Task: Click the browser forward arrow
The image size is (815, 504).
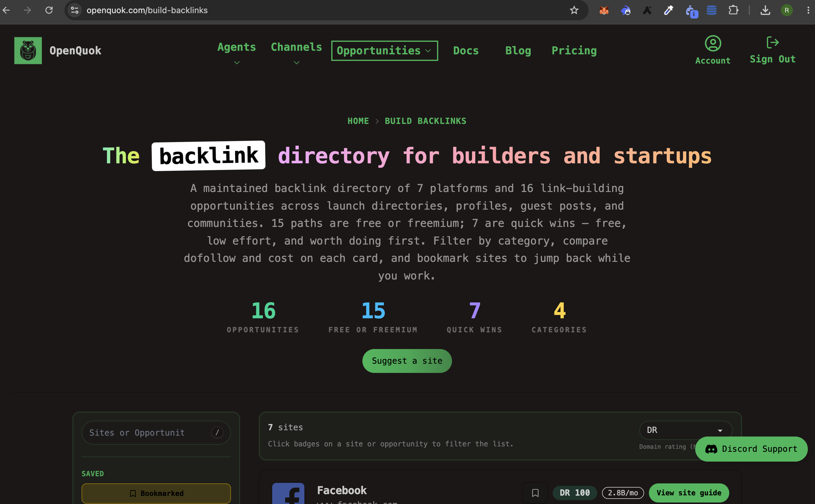Action: [27, 10]
